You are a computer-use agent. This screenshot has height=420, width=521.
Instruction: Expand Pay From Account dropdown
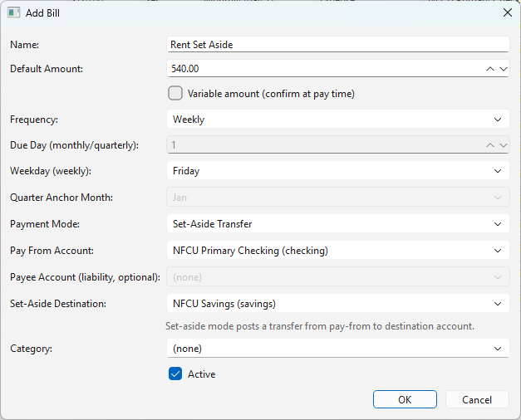[337, 250]
